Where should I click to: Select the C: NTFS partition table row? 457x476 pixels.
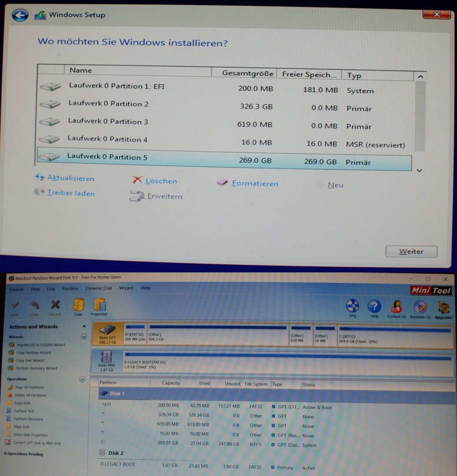277,443
